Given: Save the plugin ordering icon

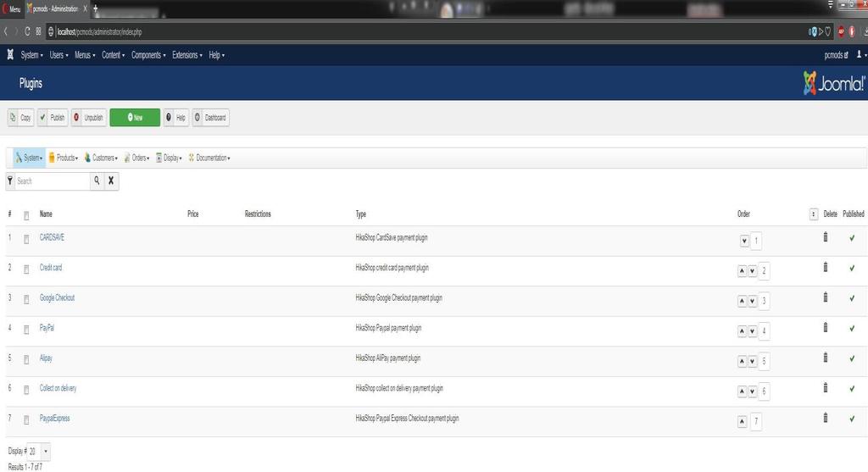Looking at the screenshot, I should point(813,214).
